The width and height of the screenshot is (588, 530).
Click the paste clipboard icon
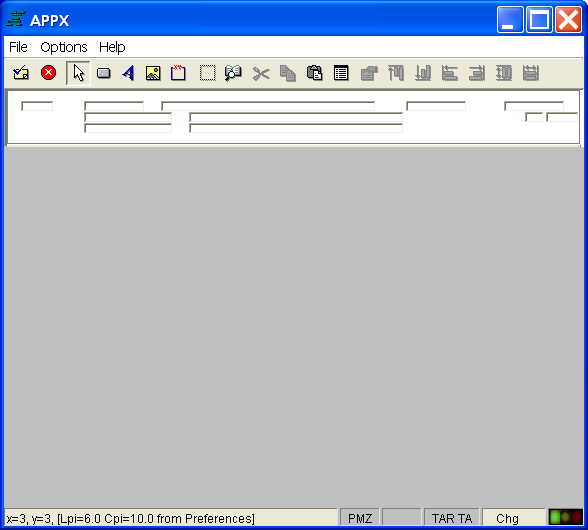click(x=314, y=73)
